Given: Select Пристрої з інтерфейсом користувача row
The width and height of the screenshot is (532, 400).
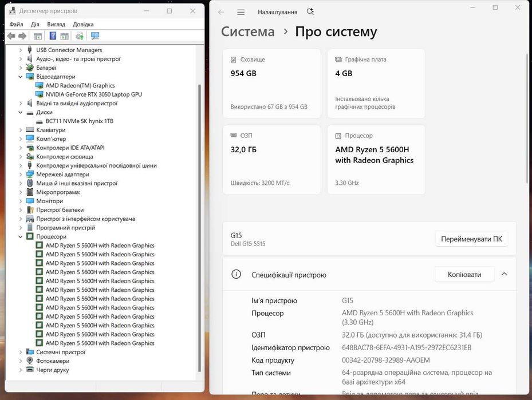Looking at the screenshot, I should click(85, 219).
